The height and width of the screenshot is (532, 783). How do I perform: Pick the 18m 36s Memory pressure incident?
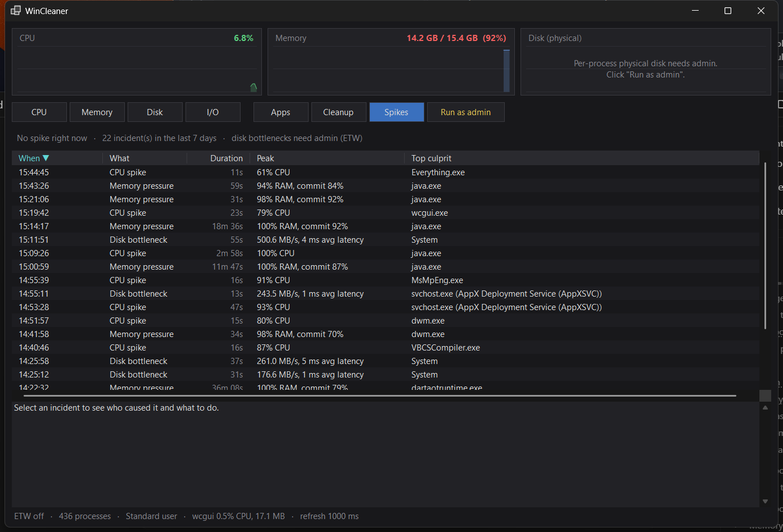[386, 226]
